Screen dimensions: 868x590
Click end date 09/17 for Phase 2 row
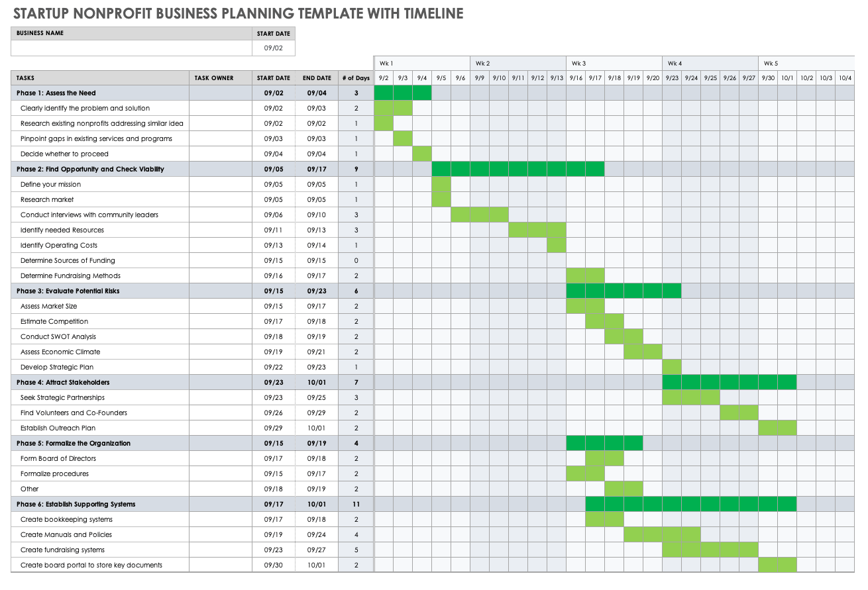317,170
